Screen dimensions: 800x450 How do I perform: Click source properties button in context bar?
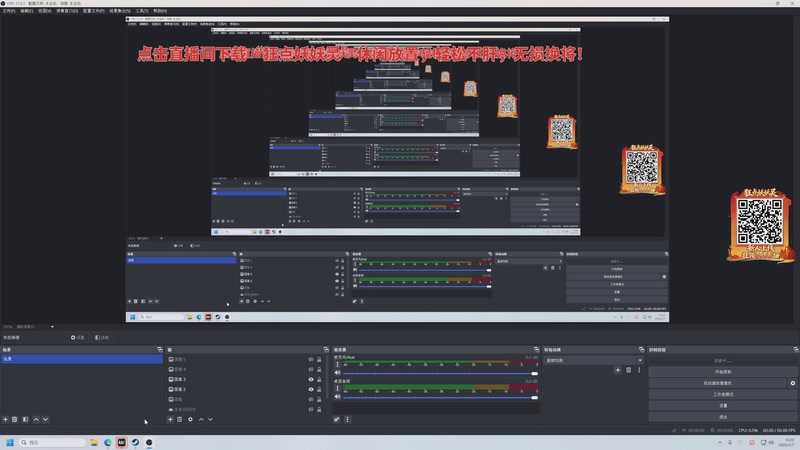(x=78, y=337)
